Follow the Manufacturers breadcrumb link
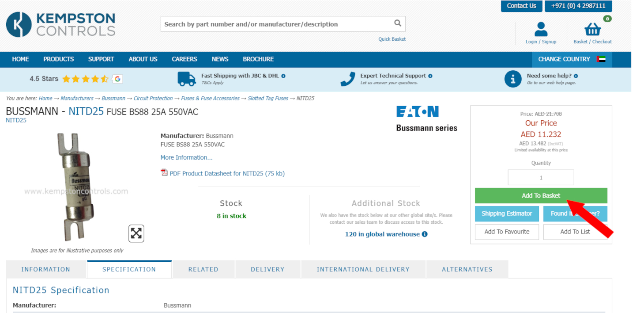 77,99
